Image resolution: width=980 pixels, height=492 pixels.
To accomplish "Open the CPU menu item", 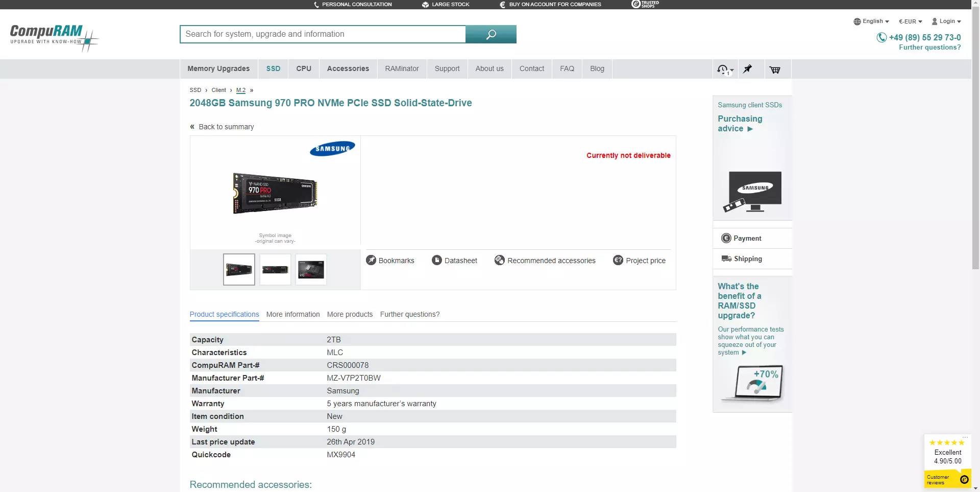I will click(304, 69).
